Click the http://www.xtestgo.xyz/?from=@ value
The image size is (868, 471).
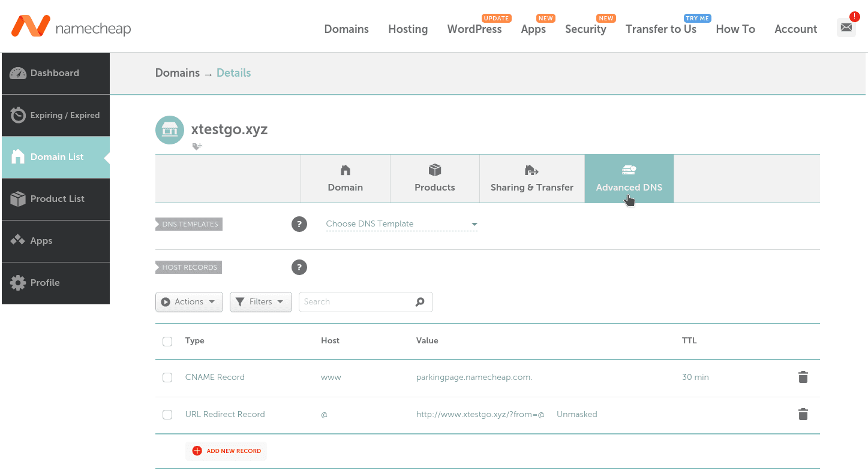480,415
